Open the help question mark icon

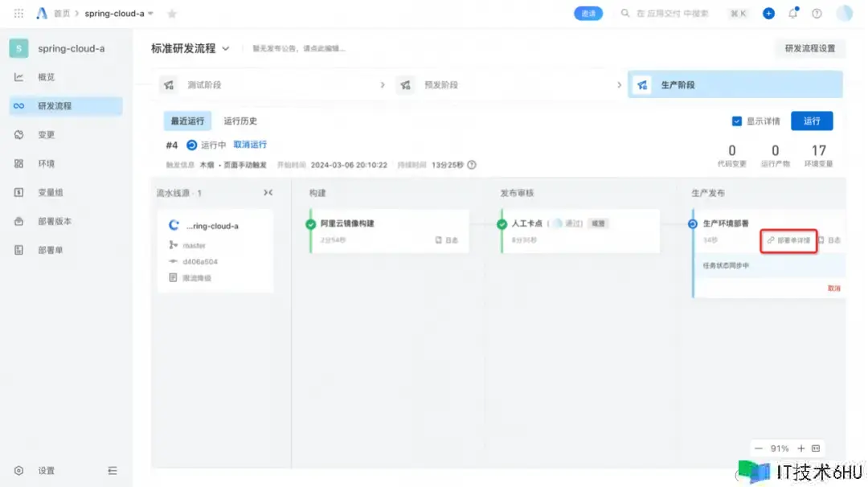(x=817, y=14)
